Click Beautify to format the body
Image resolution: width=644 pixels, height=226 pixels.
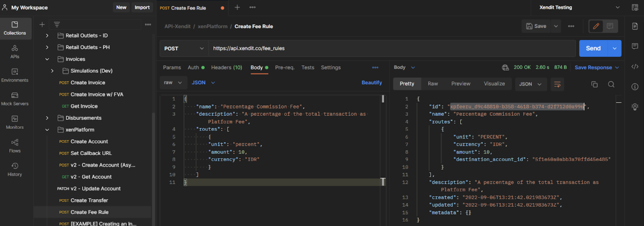[372, 83]
